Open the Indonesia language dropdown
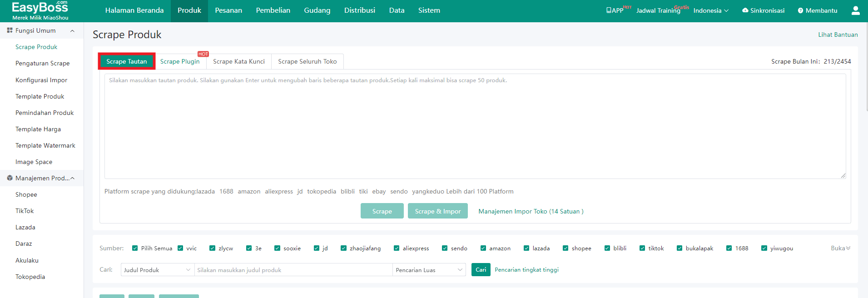Viewport: 868px width, 298px height. click(711, 10)
